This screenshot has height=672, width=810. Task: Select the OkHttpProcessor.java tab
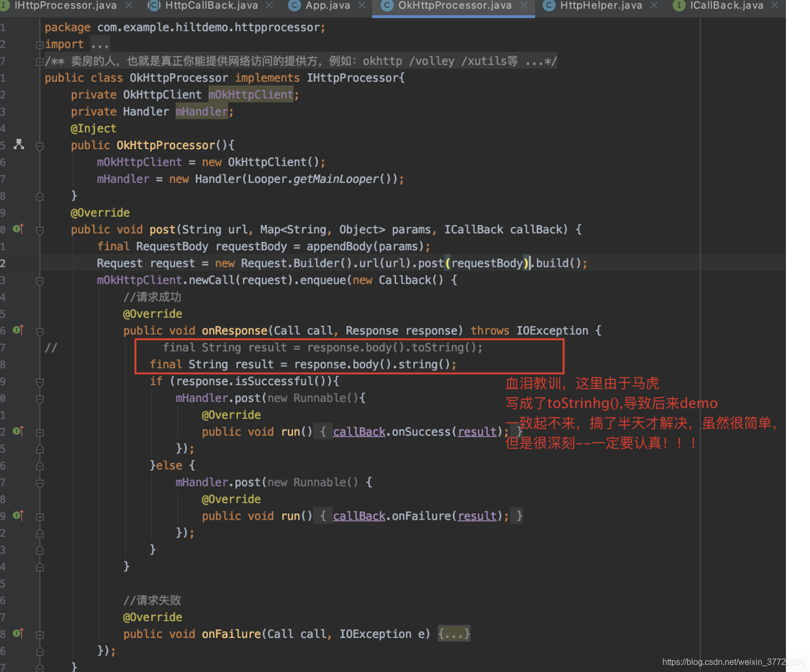tap(454, 6)
